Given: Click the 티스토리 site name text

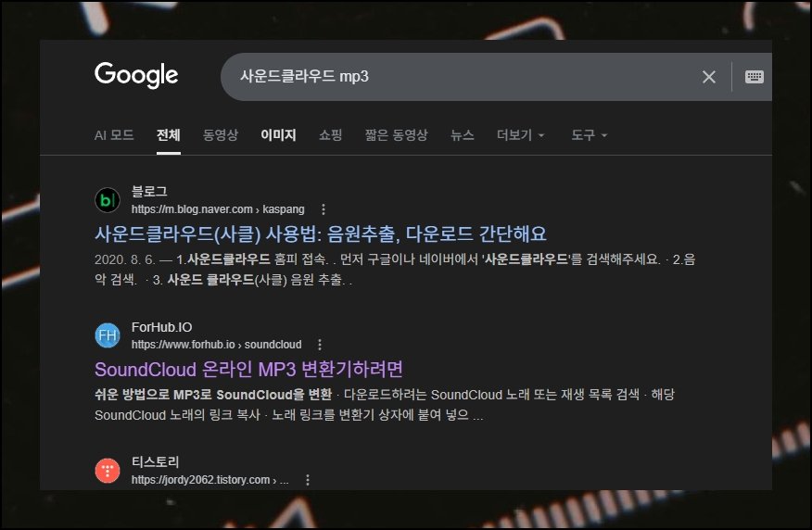Looking at the screenshot, I should pos(156,461).
